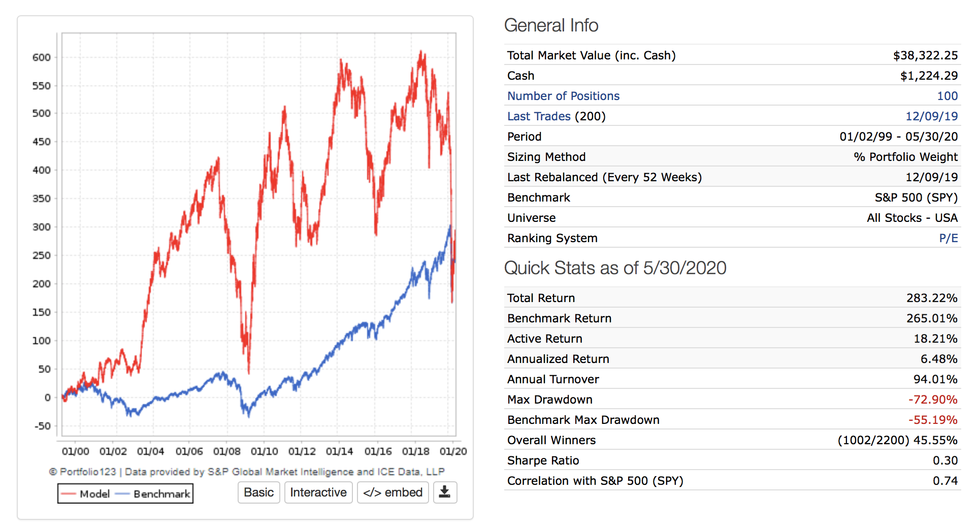Switch to the Interactive chart view
The height and width of the screenshot is (529, 980).
coord(318,492)
